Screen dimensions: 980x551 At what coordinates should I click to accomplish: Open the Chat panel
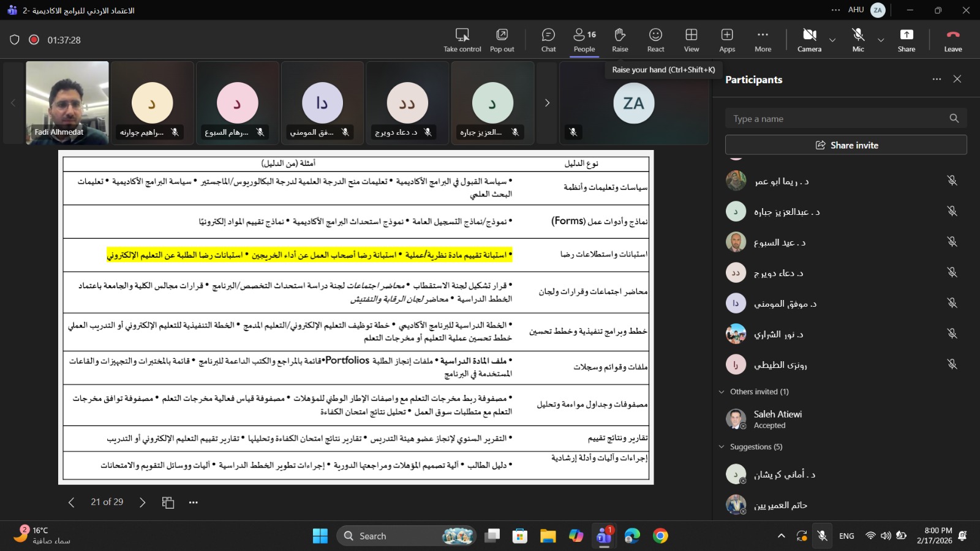tap(548, 40)
